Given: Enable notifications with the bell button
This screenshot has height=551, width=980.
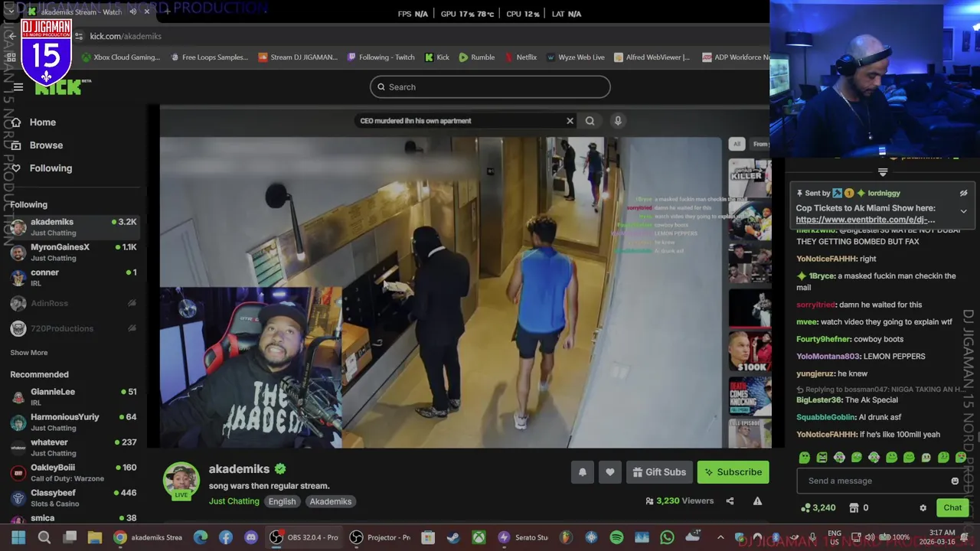Looking at the screenshot, I should point(583,472).
